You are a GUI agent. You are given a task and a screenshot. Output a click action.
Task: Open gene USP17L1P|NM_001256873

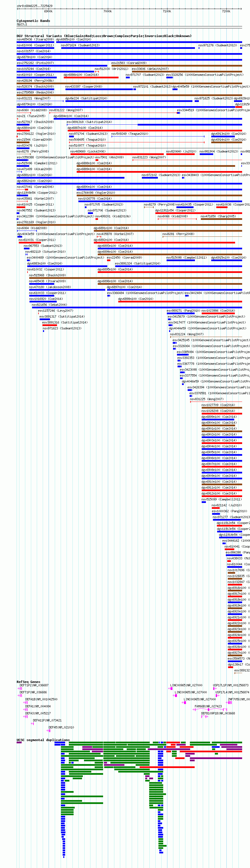pyautogui.click(x=231, y=685)
